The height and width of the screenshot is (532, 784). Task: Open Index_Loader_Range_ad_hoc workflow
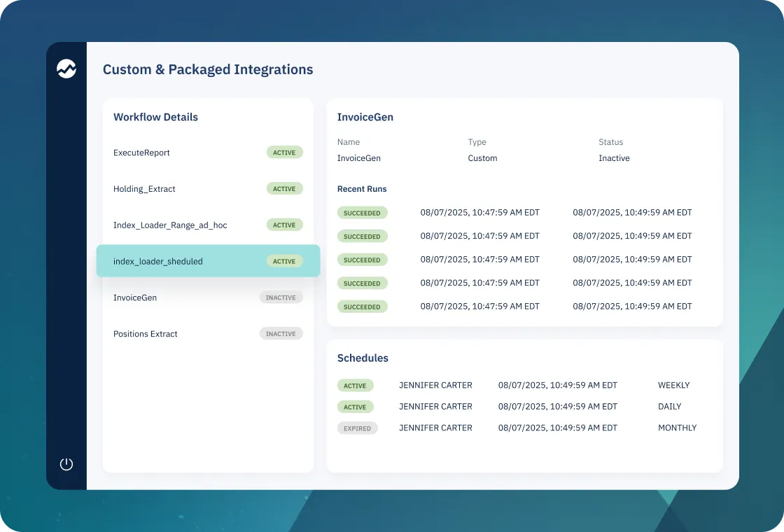point(208,225)
